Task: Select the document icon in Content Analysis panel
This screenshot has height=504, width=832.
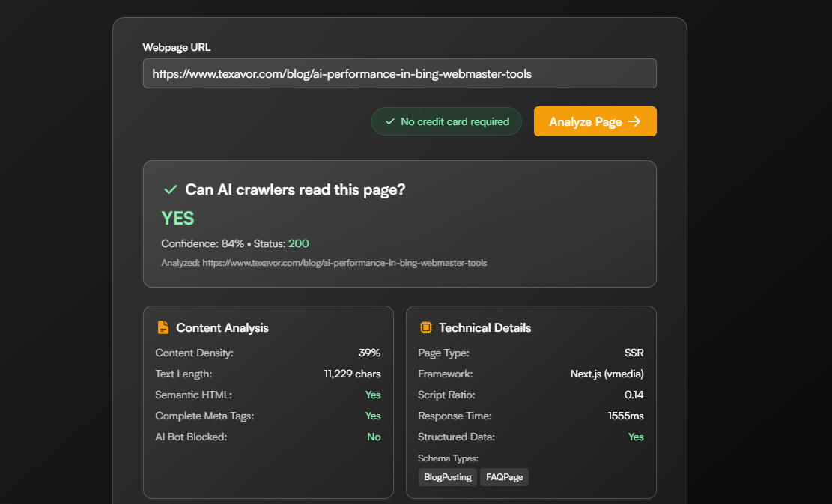Action: (163, 327)
